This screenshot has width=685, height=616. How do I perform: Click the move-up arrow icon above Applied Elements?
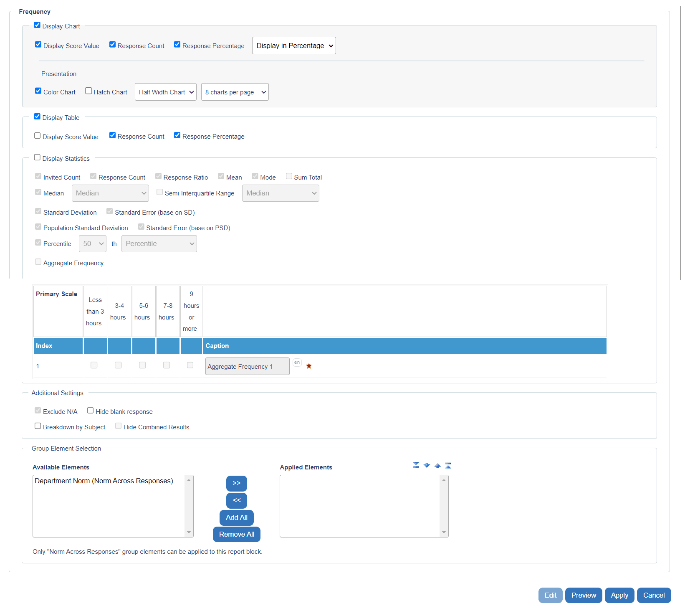pos(437,465)
